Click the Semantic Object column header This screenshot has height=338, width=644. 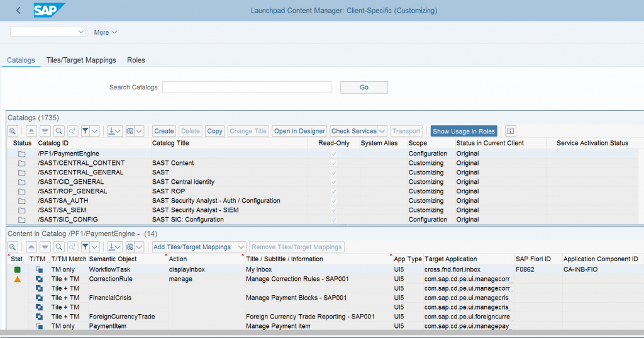[x=113, y=259]
